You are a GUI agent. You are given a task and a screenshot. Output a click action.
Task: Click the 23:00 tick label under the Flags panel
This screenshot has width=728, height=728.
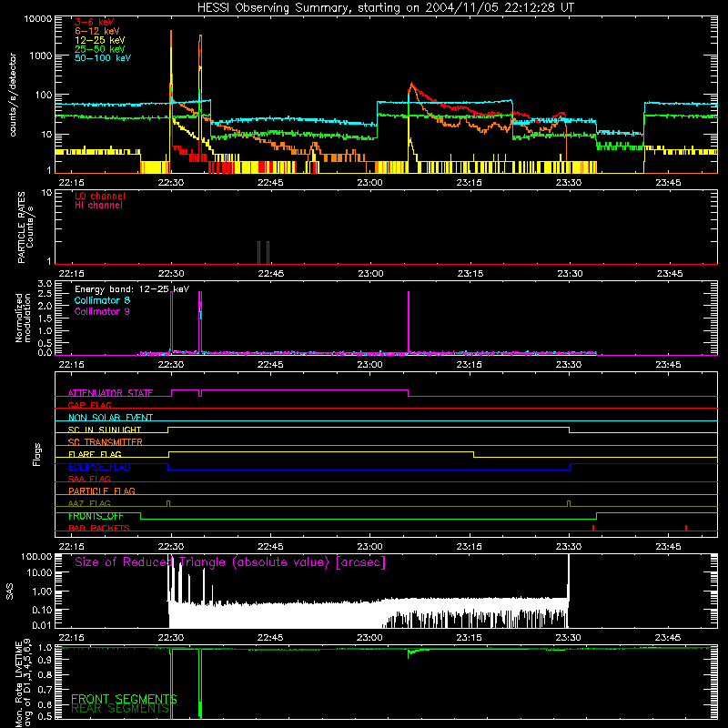point(369,547)
